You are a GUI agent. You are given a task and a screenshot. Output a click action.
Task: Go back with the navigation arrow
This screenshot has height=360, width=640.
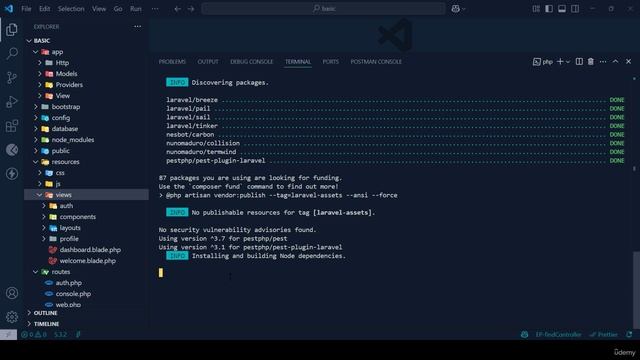(178, 9)
